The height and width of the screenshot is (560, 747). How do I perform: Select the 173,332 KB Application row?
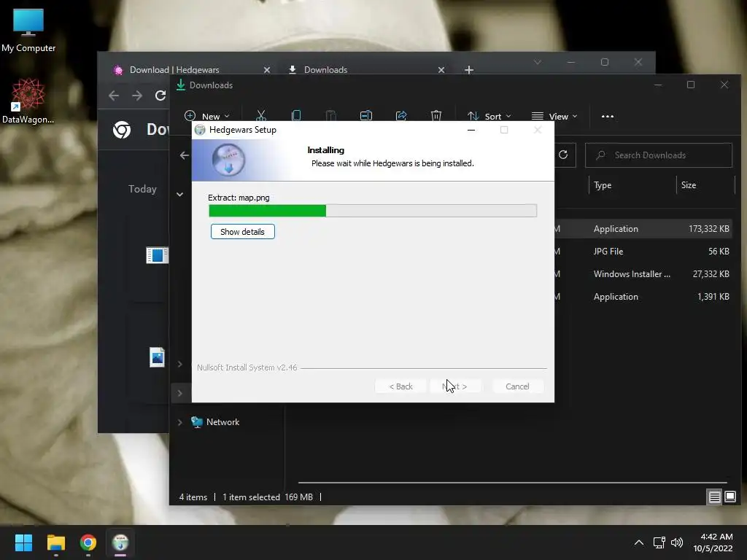click(644, 228)
